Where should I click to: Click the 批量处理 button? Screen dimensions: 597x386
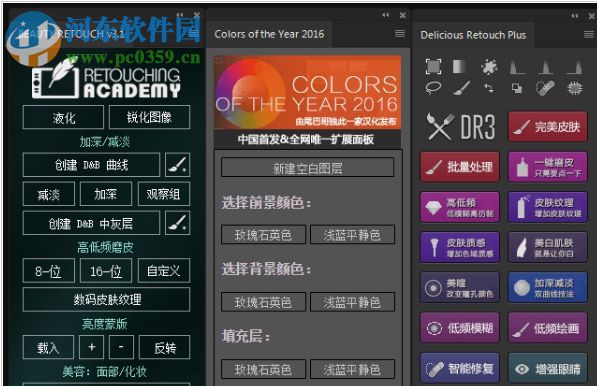pyautogui.click(x=460, y=167)
